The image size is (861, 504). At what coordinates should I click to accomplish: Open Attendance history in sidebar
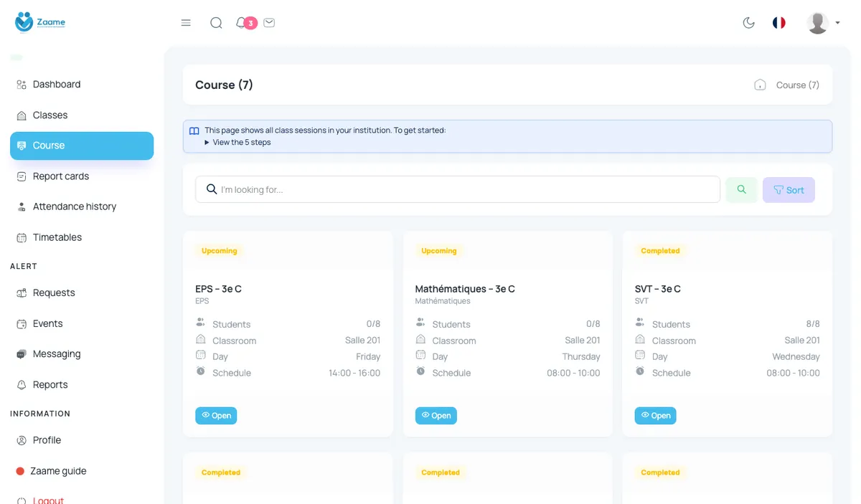point(82,206)
